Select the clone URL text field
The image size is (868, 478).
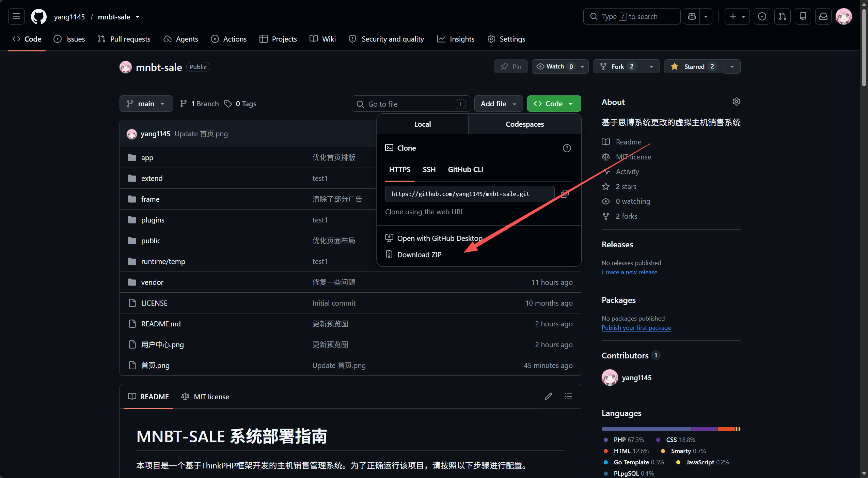[x=470, y=194]
